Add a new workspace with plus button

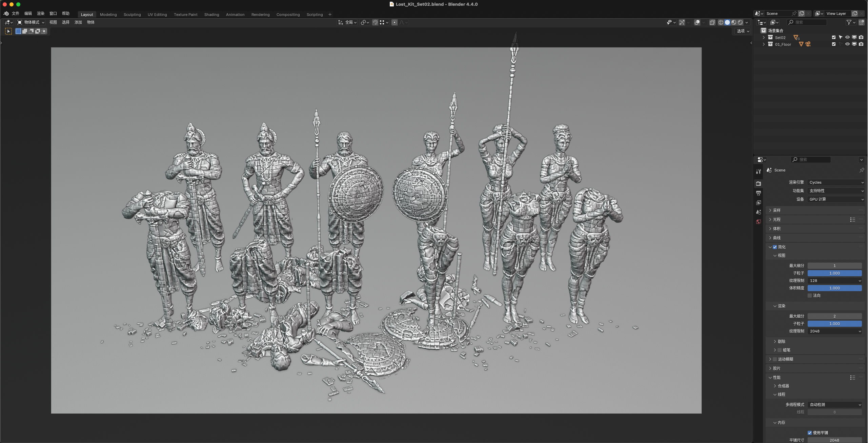click(x=330, y=15)
